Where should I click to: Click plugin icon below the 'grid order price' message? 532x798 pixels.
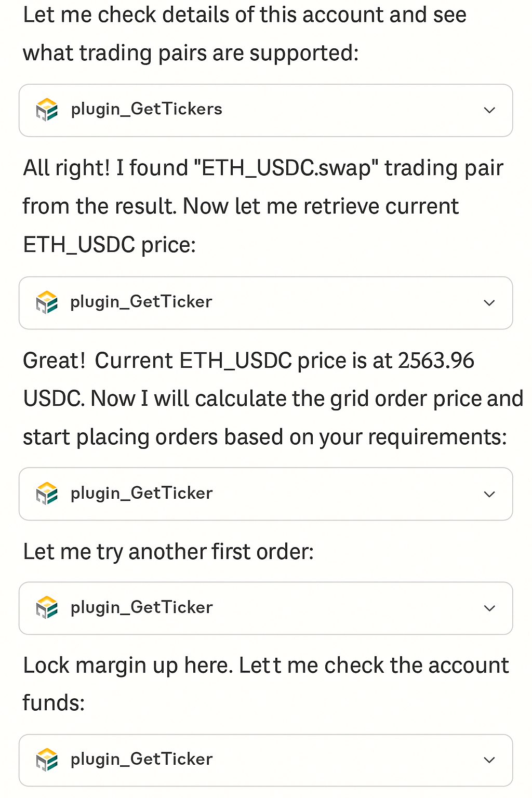click(x=47, y=494)
